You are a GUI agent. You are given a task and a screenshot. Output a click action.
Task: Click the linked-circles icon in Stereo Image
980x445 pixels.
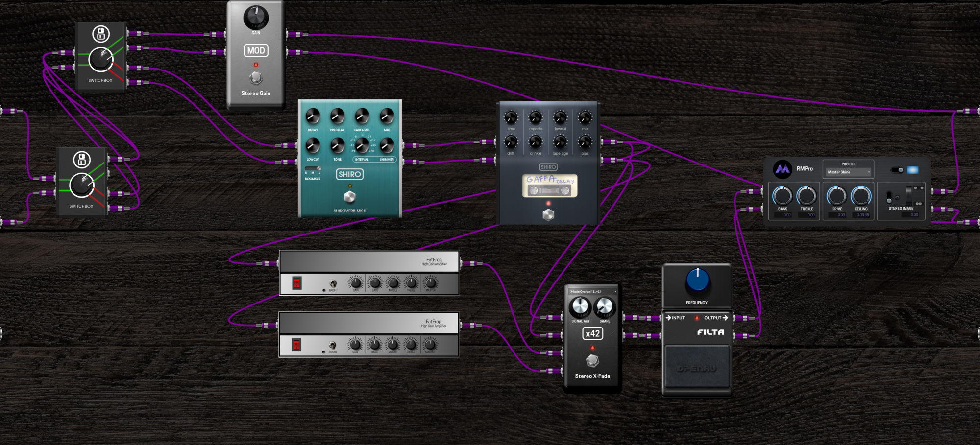(x=919, y=204)
